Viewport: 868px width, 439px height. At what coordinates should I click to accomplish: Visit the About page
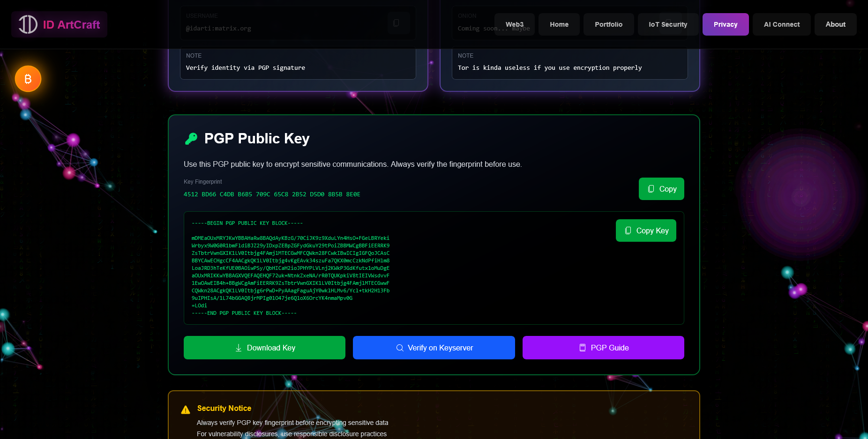[835, 24]
